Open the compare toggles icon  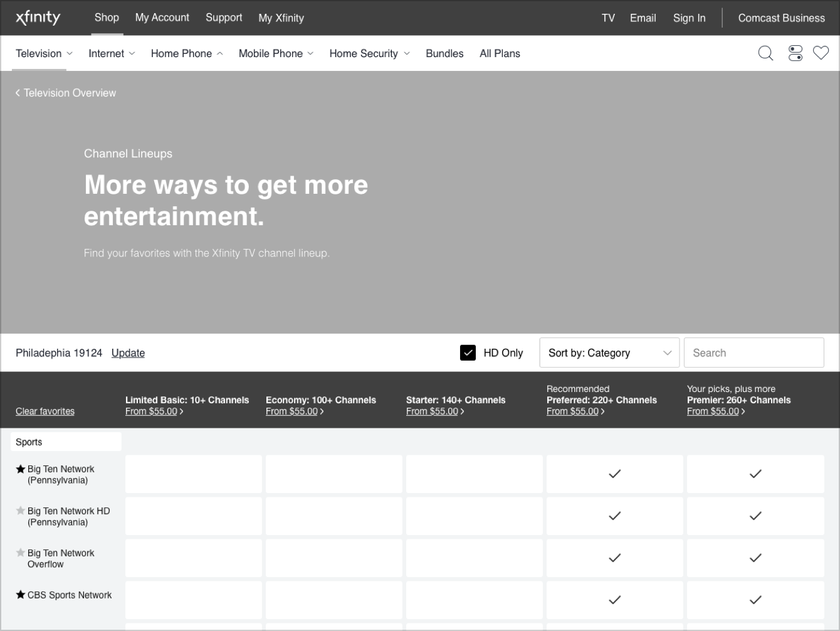point(795,53)
